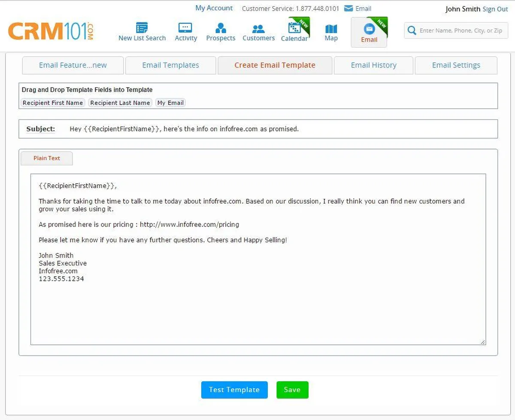
Task: Pick the Recipient Last Name template field
Action: pyautogui.click(x=120, y=103)
